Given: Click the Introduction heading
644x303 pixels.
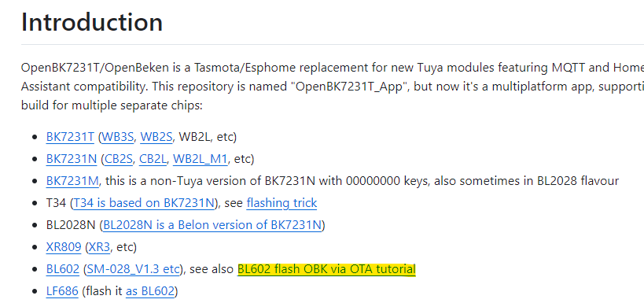Looking at the screenshot, I should click(x=92, y=22).
